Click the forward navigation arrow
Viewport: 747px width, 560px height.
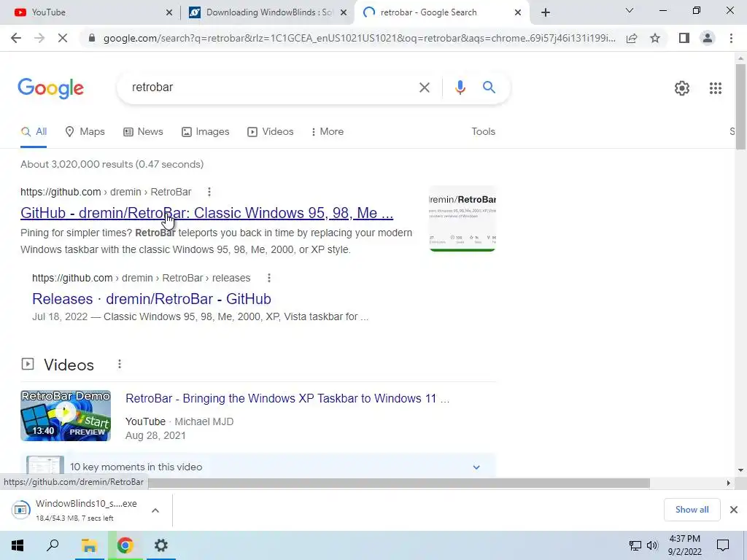click(39, 38)
